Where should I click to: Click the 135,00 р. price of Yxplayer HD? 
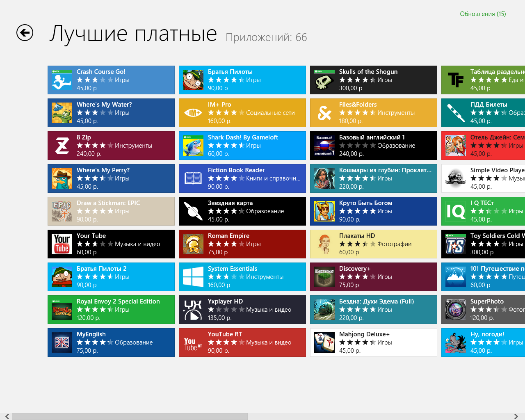coord(220,318)
